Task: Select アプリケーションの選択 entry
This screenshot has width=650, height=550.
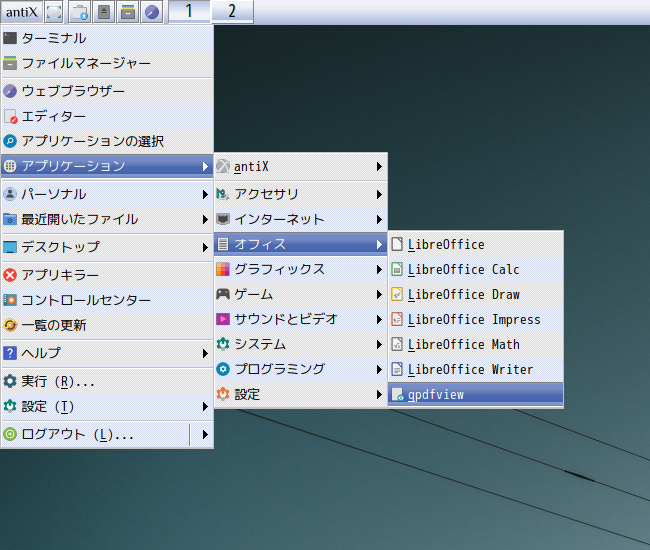Action: click(x=107, y=141)
